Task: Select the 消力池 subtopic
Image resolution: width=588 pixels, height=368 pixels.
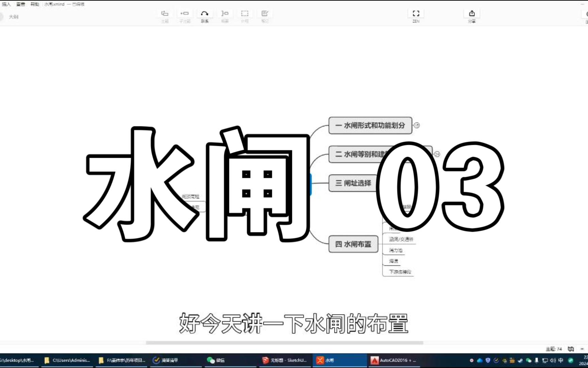Action: (x=396, y=250)
